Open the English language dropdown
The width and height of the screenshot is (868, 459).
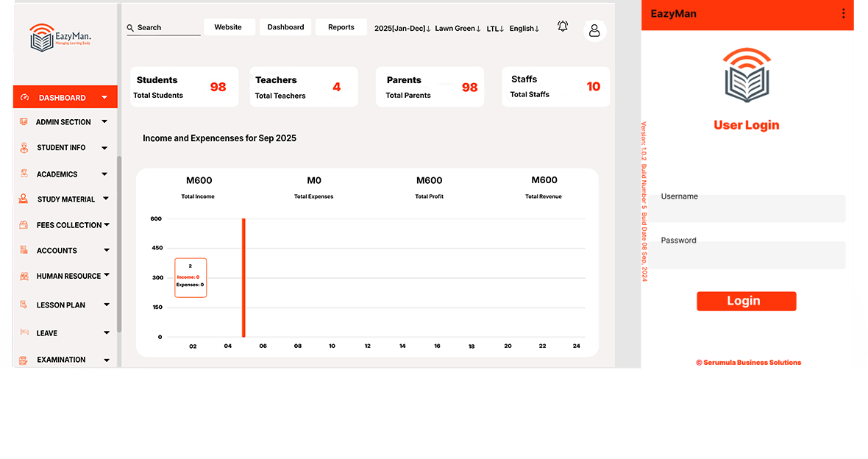tap(524, 28)
